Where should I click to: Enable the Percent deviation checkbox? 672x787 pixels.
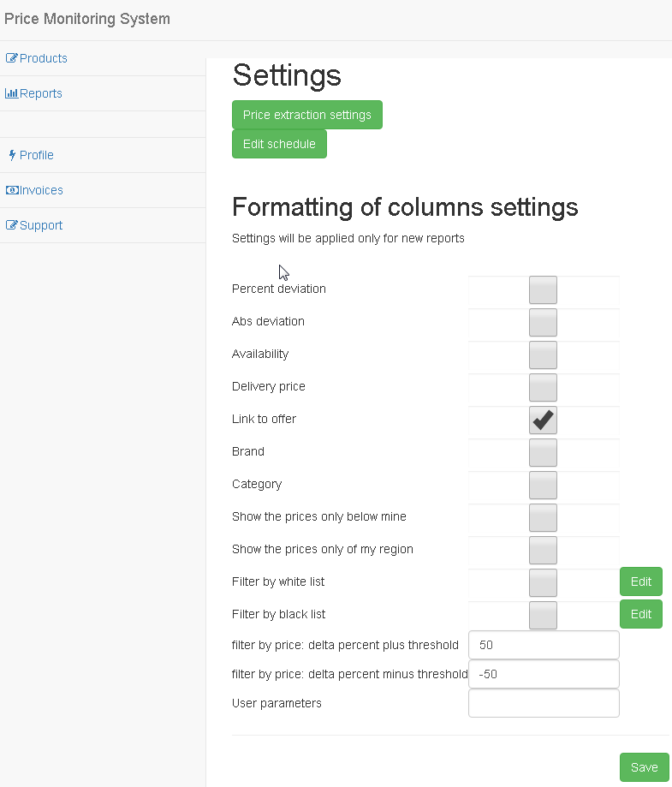(543, 290)
